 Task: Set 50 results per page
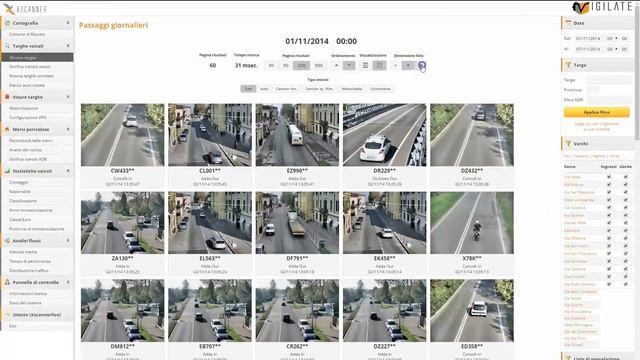pos(286,65)
